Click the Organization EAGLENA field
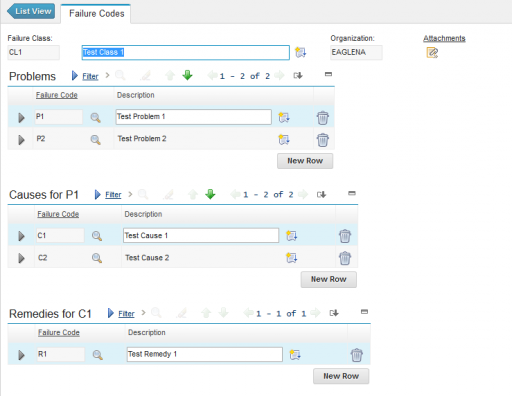Screen dimensions: 512x396 (356, 52)
